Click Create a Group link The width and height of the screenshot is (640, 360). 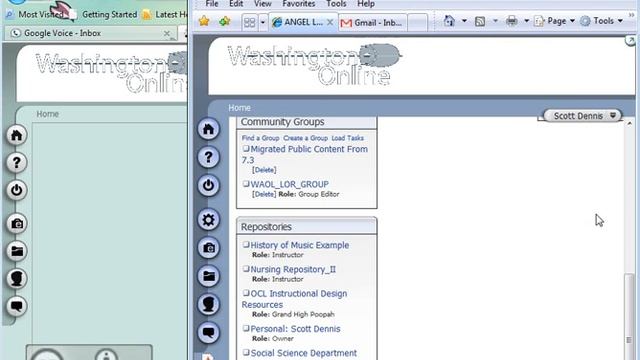tap(305, 138)
